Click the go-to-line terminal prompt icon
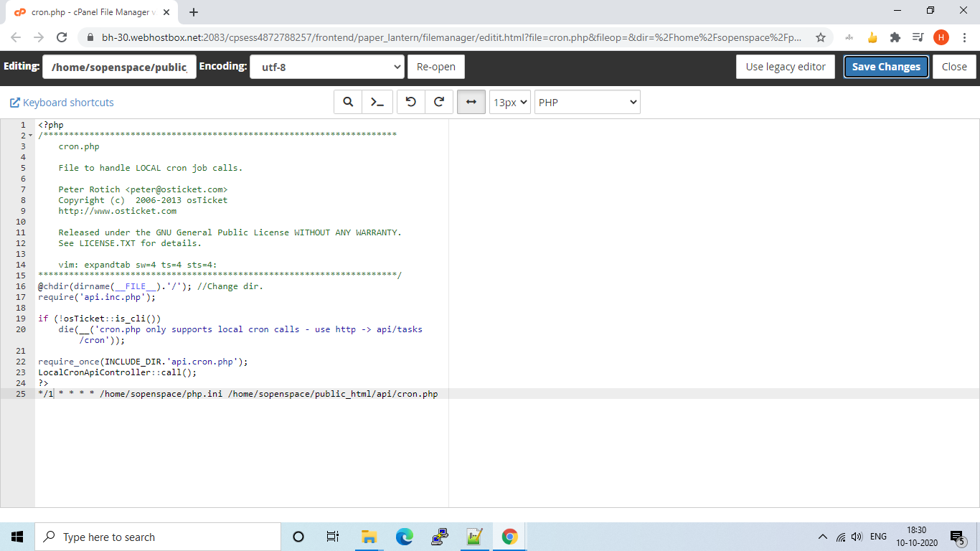Viewport: 980px width, 551px height. pyautogui.click(x=377, y=102)
